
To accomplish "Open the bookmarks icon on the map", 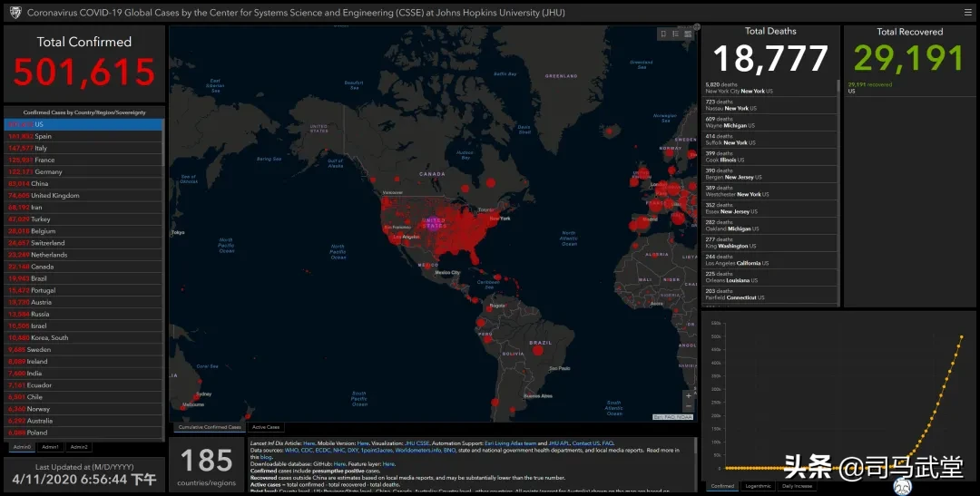I will click(x=663, y=34).
